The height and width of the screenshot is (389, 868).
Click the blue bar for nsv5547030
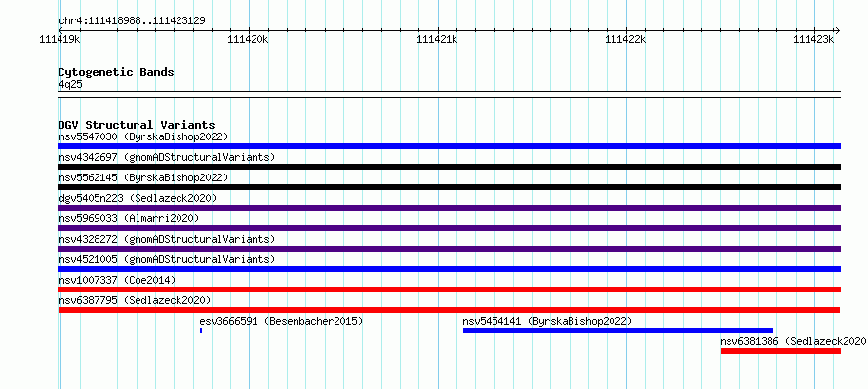(x=450, y=146)
